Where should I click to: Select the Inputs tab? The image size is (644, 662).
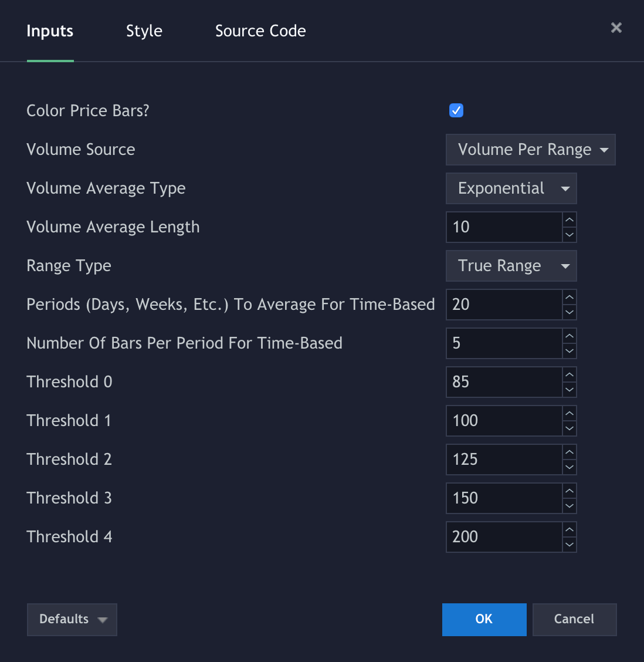49,31
